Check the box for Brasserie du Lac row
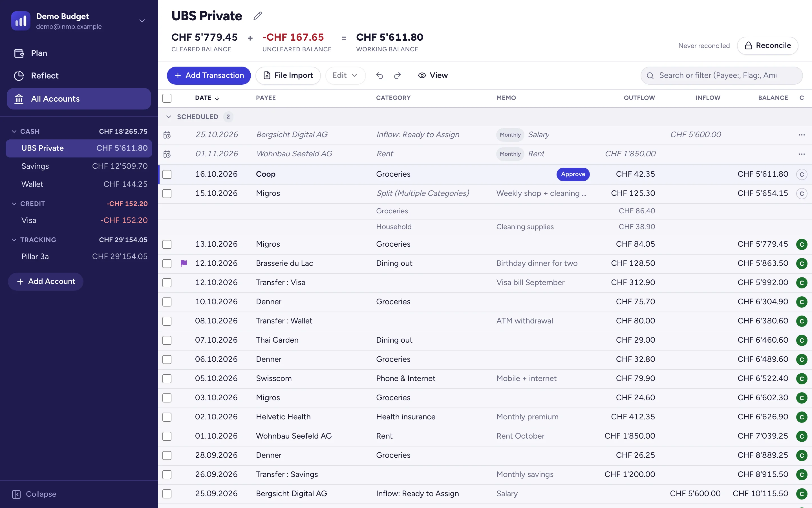812x508 pixels. coord(167,263)
